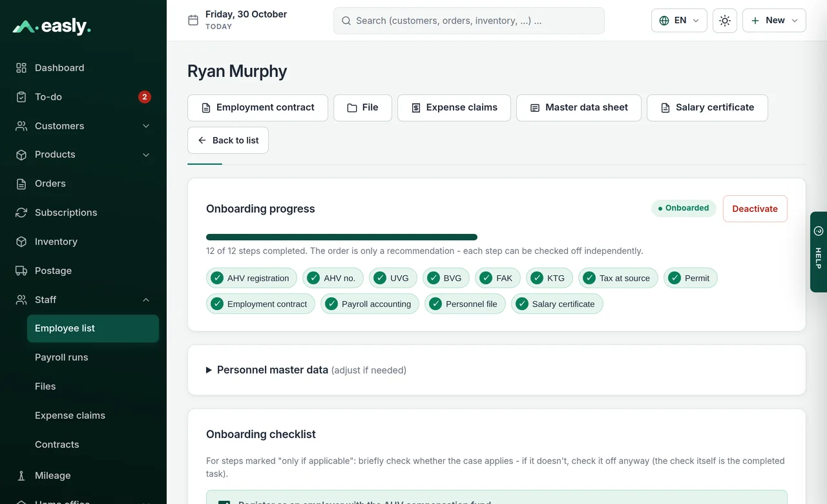The width and height of the screenshot is (827, 504).
Task: Go to Contracts in sidebar
Action: tap(93, 445)
